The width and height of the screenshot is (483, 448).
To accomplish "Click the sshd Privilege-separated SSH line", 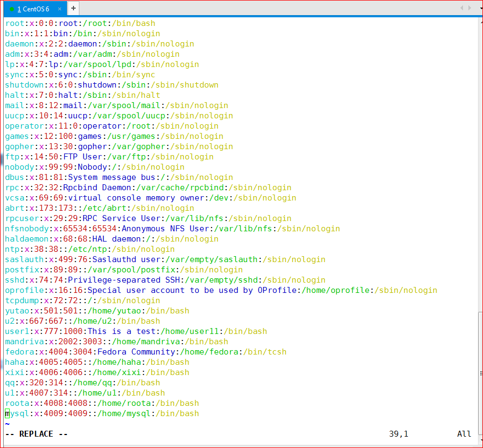I will tap(165, 280).
